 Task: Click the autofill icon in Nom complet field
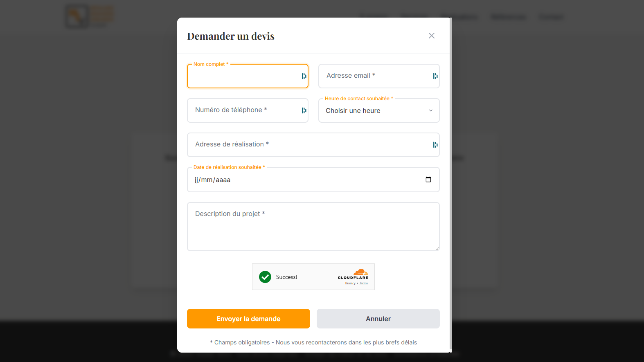(x=303, y=76)
